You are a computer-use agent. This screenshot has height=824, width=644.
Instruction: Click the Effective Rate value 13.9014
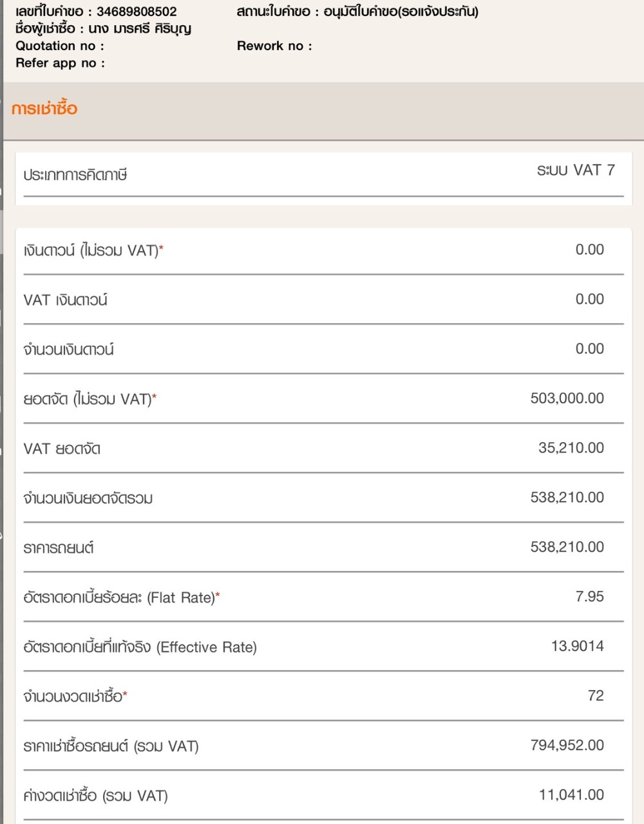(x=577, y=646)
